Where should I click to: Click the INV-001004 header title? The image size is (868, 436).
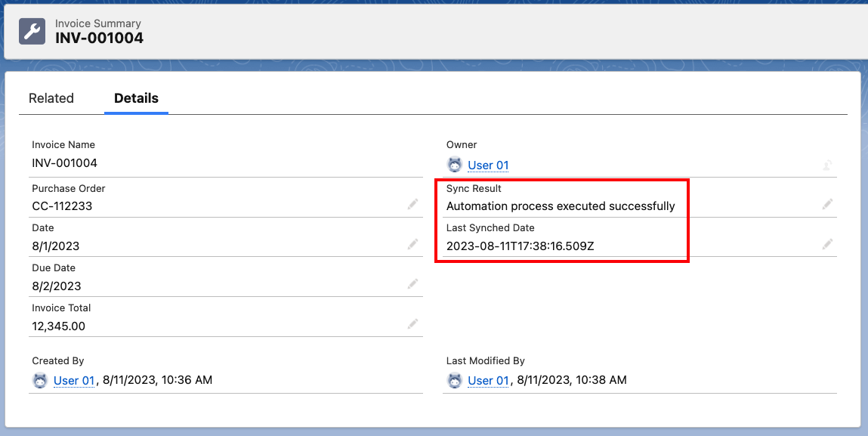[99, 38]
